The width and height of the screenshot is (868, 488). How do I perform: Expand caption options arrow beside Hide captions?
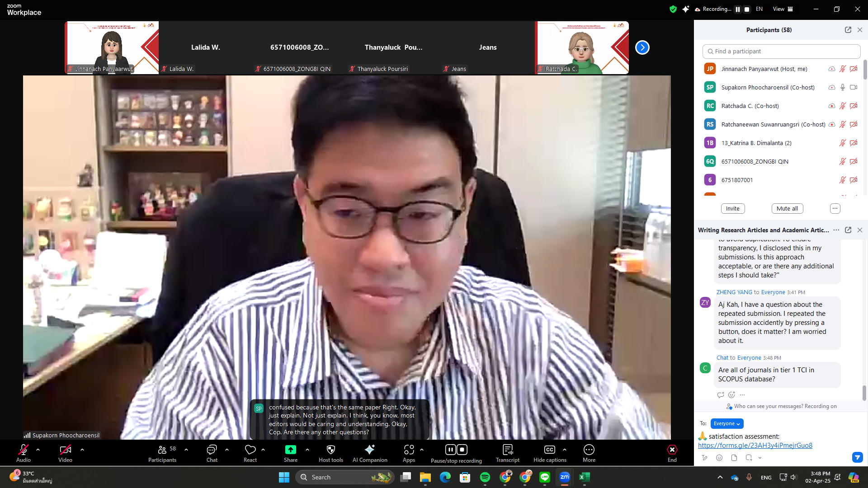pos(564,450)
